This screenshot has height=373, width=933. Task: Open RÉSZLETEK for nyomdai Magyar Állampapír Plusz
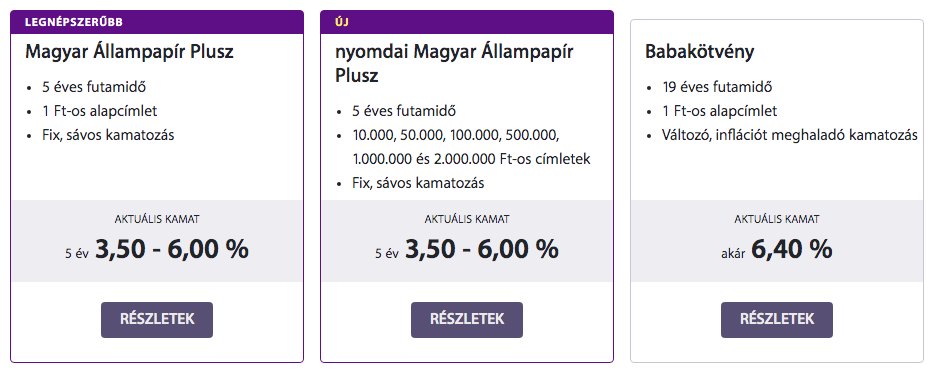tap(466, 319)
